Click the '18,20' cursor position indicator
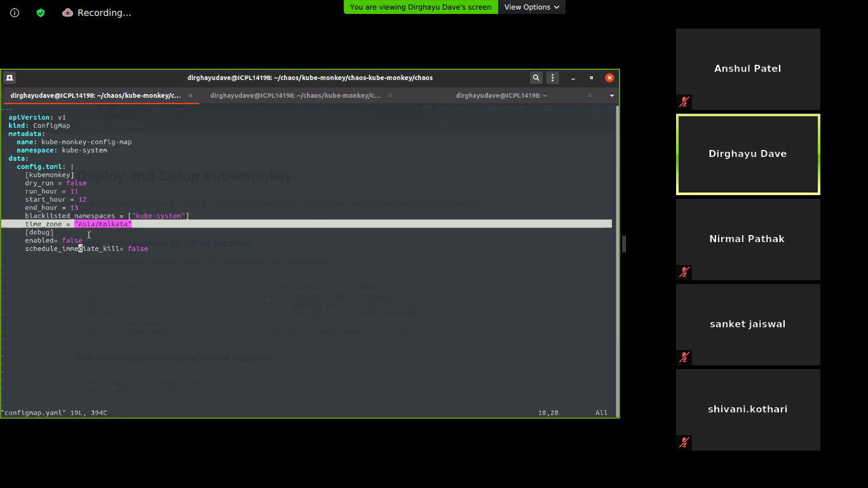The width and height of the screenshot is (868, 488). point(548,413)
